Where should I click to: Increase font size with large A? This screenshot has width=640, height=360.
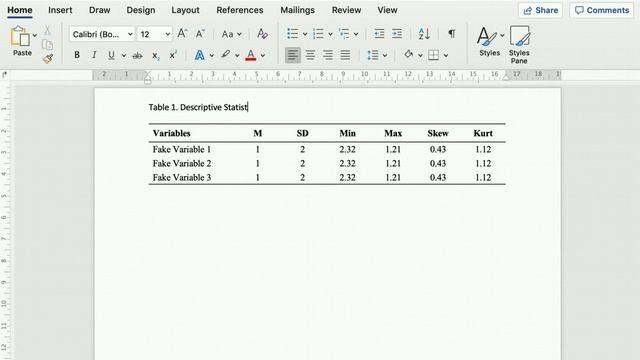pyautogui.click(x=182, y=34)
